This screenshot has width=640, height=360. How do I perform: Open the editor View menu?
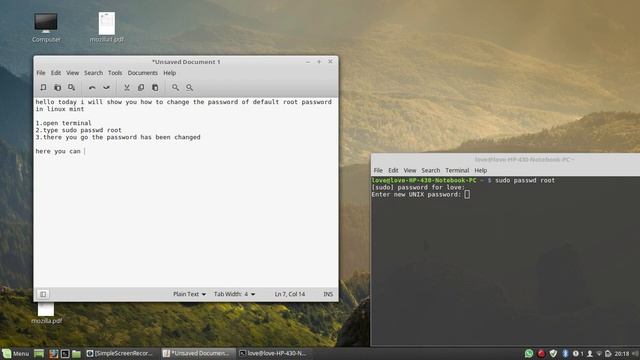click(x=73, y=73)
